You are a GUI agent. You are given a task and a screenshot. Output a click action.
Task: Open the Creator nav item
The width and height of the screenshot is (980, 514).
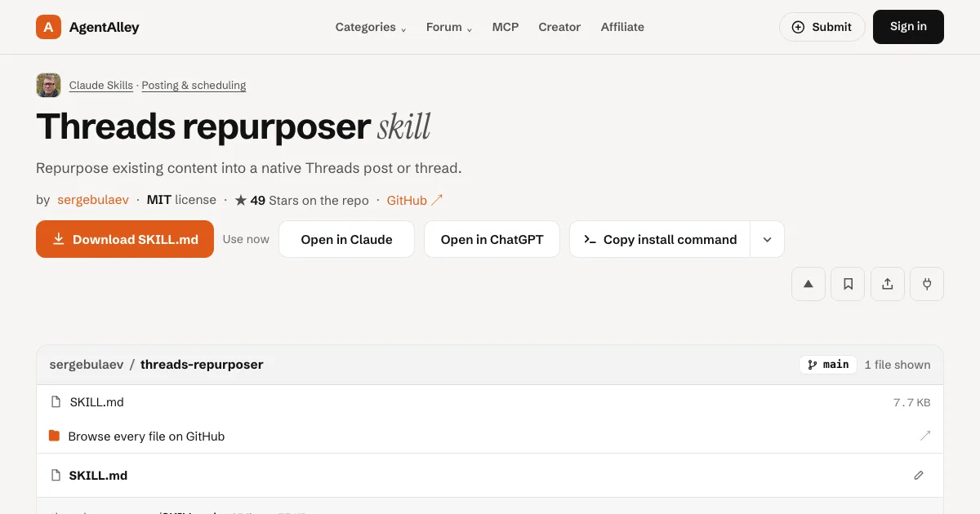[x=559, y=27]
